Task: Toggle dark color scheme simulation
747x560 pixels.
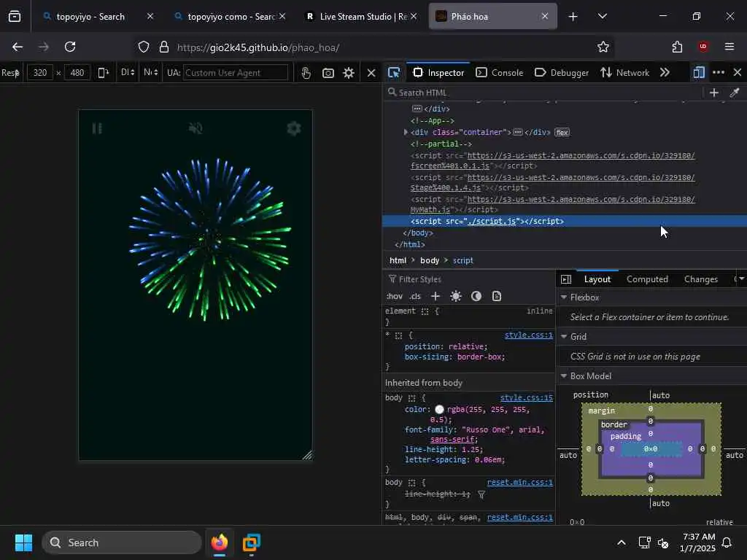Action: tap(476, 296)
